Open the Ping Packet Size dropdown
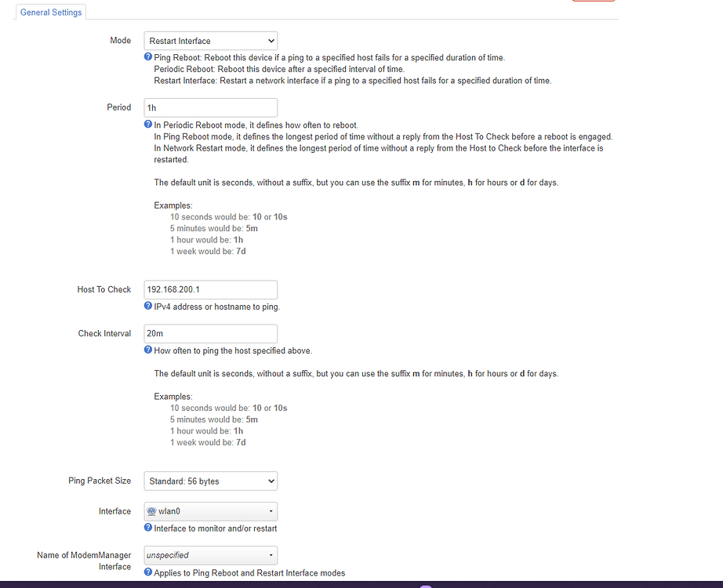723x588 pixels. coord(210,481)
